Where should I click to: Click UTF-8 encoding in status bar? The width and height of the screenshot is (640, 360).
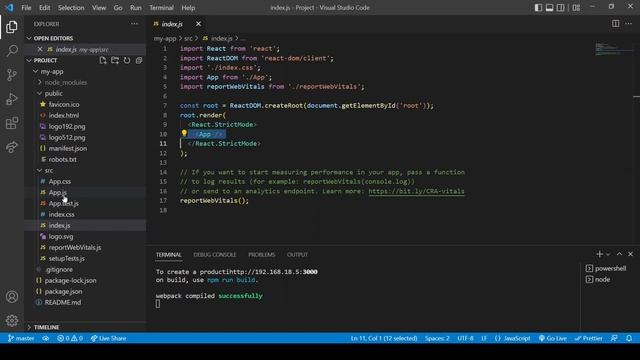(x=465, y=338)
